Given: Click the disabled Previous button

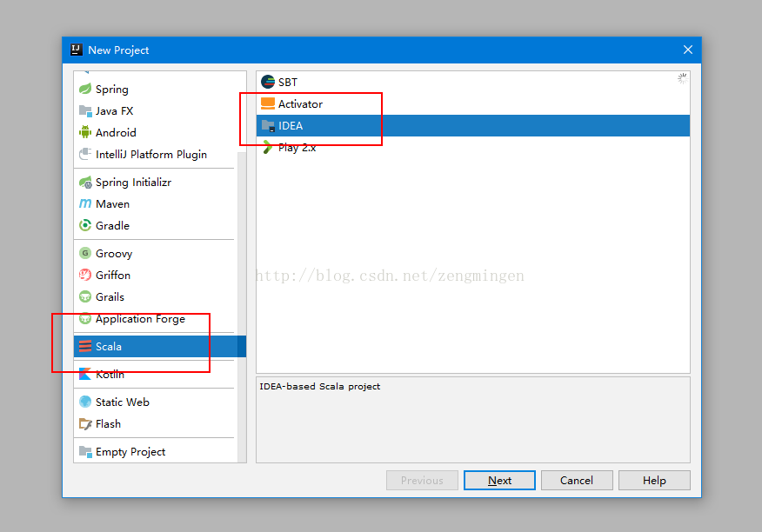Looking at the screenshot, I should tap(422, 480).
